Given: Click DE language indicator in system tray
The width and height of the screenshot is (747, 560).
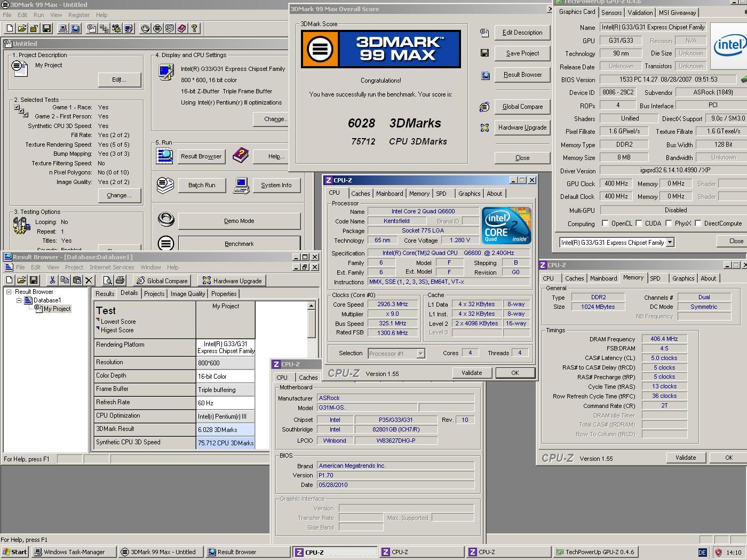Looking at the screenshot, I should pyautogui.click(x=702, y=553).
